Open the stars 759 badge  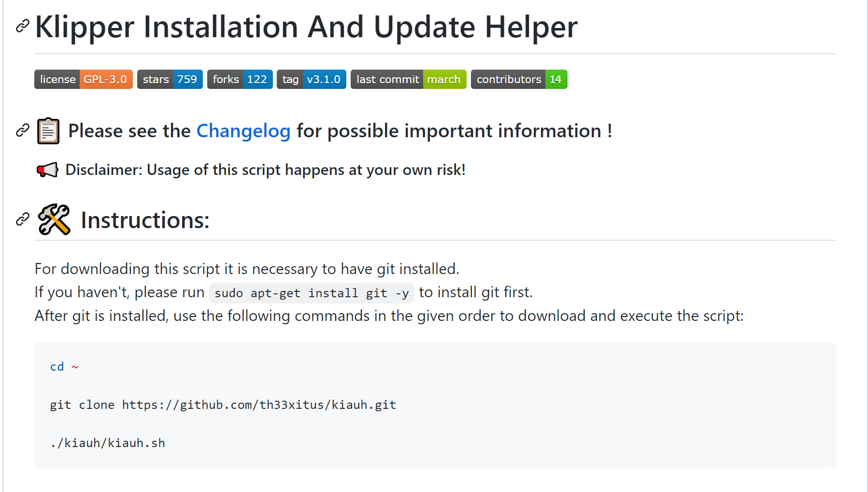[170, 79]
